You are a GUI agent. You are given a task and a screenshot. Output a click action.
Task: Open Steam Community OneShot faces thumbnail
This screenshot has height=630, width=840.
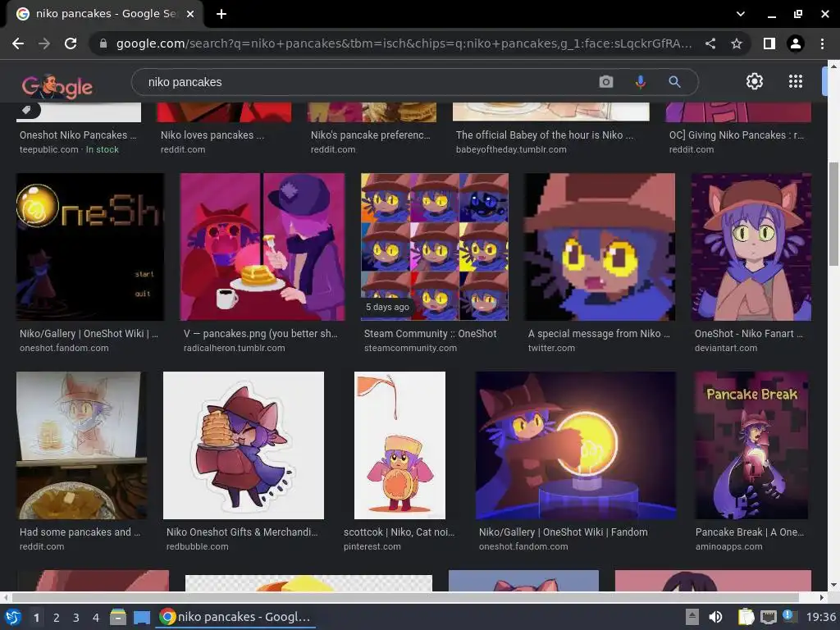pyautogui.click(x=435, y=246)
